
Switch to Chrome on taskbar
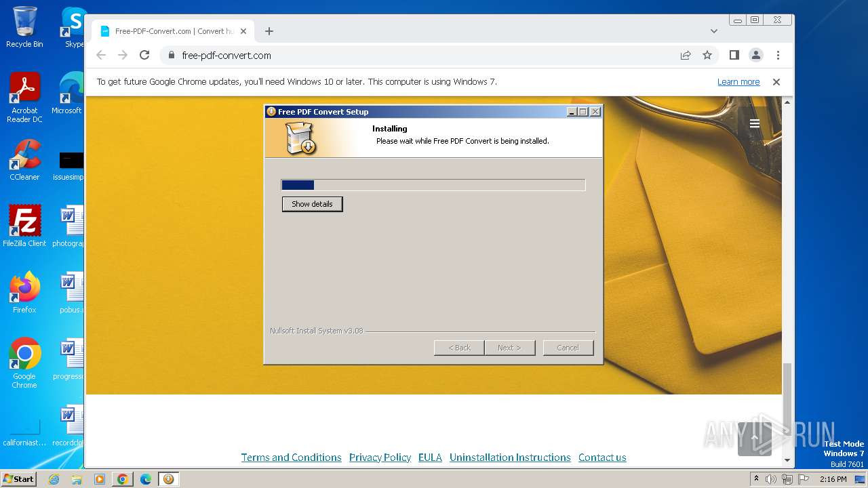pyautogui.click(x=122, y=479)
